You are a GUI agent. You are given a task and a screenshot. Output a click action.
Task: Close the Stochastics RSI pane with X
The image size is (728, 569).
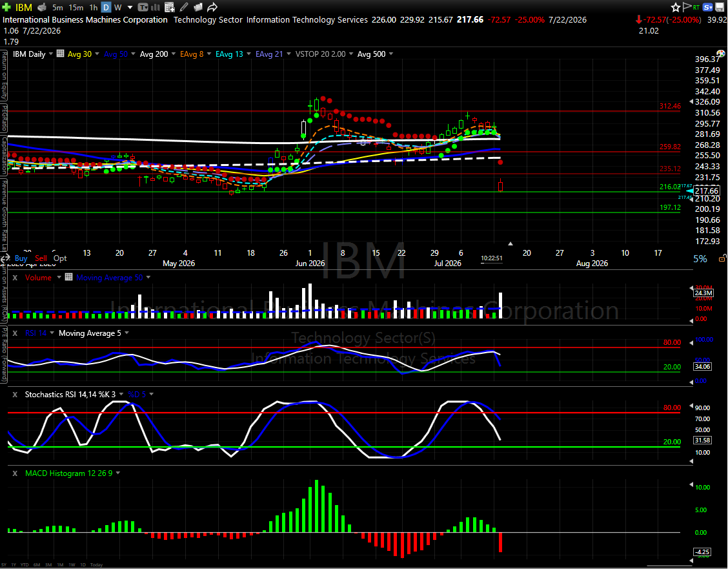tap(15, 395)
